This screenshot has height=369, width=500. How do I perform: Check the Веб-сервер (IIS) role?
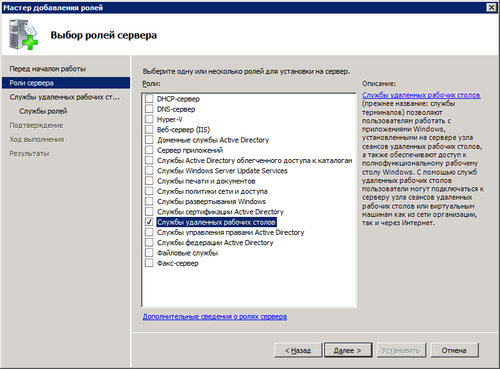click(x=149, y=129)
